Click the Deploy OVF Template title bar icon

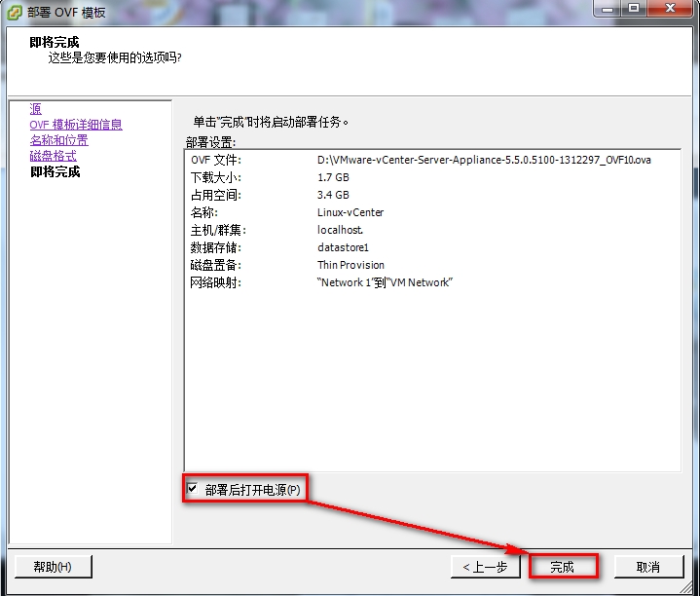(15, 12)
